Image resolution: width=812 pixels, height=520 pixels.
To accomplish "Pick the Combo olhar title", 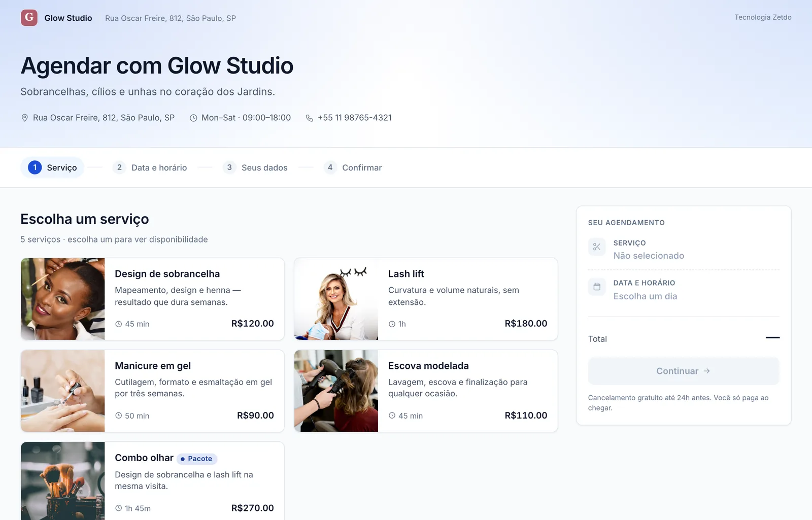I will tap(144, 458).
